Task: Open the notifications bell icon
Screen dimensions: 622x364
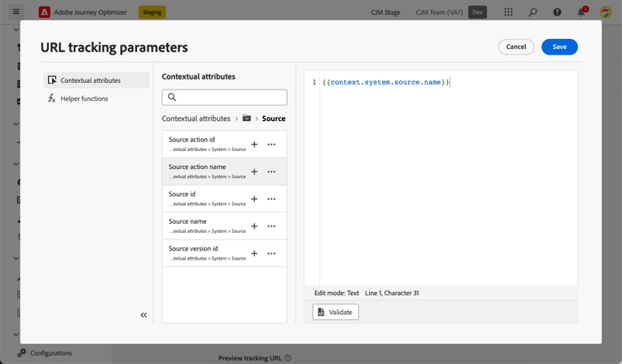Action: pyautogui.click(x=581, y=12)
